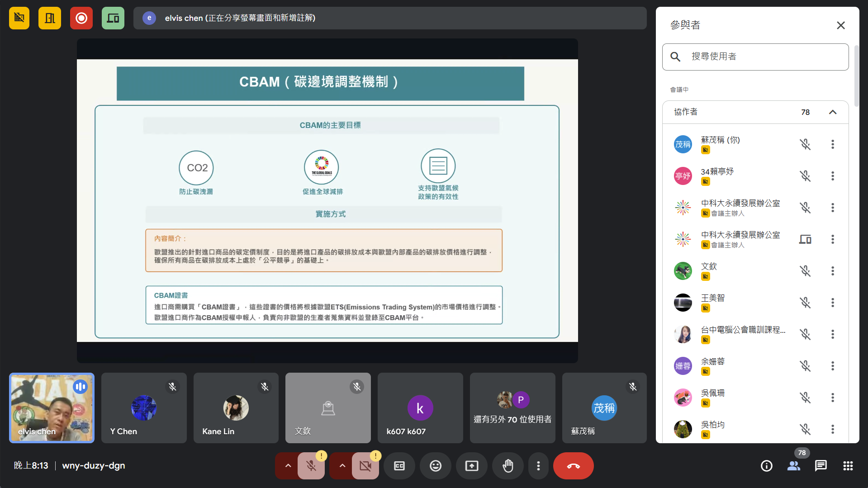Viewport: 868px width, 488px height.
Task: Open the three-dot menu for 王美智
Action: coord(832,303)
